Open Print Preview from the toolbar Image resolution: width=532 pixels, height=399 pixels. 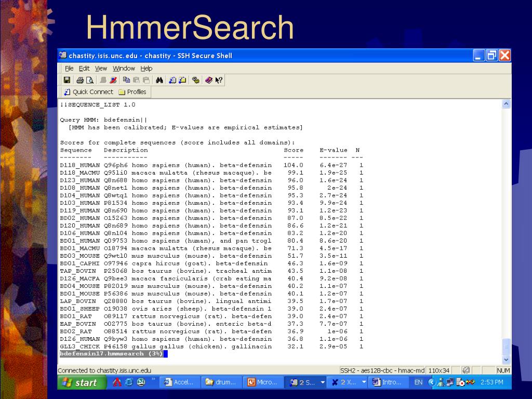[x=90, y=80]
